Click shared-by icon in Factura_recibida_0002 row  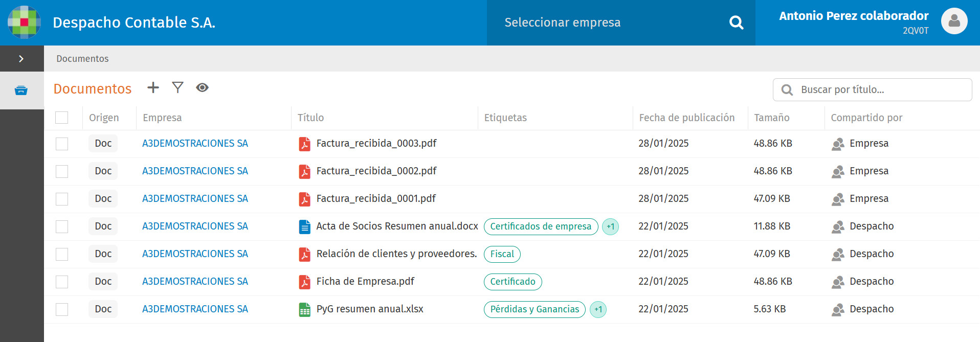[838, 172]
